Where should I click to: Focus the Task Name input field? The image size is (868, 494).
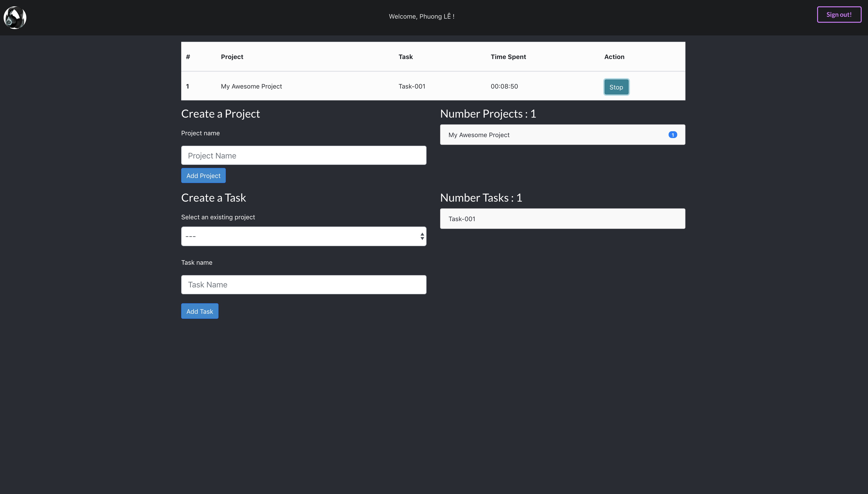click(303, 285)
